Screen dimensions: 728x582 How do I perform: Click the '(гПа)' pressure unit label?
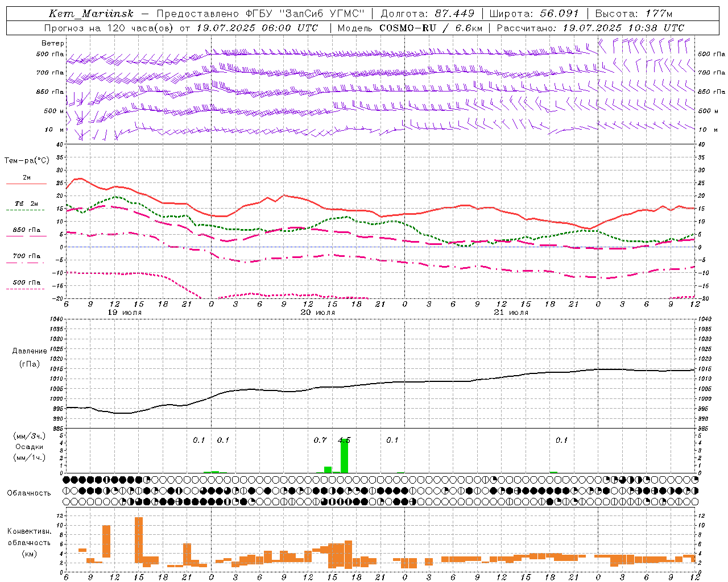click(x=30, y=364)
